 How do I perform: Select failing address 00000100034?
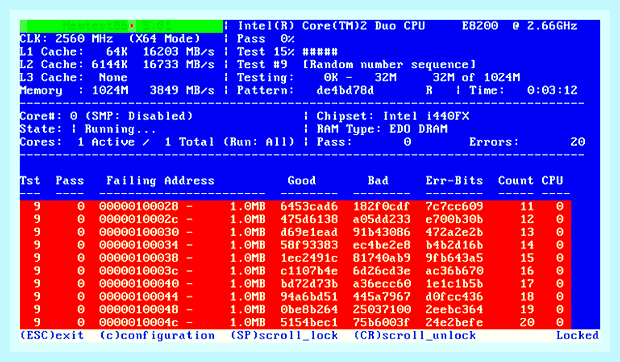[139, 245]
